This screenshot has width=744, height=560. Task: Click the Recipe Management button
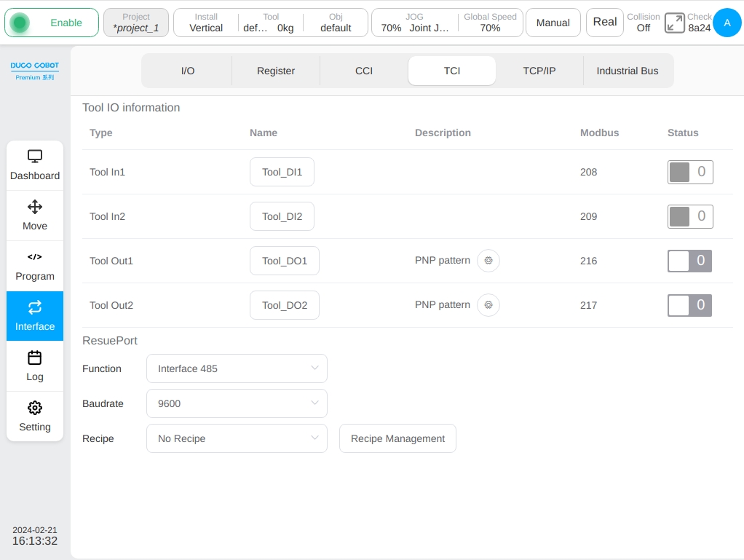pos(397,438)
